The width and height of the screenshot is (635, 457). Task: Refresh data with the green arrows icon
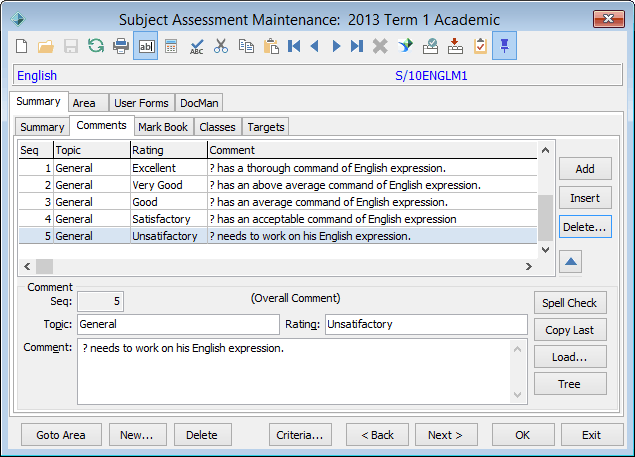96,46
